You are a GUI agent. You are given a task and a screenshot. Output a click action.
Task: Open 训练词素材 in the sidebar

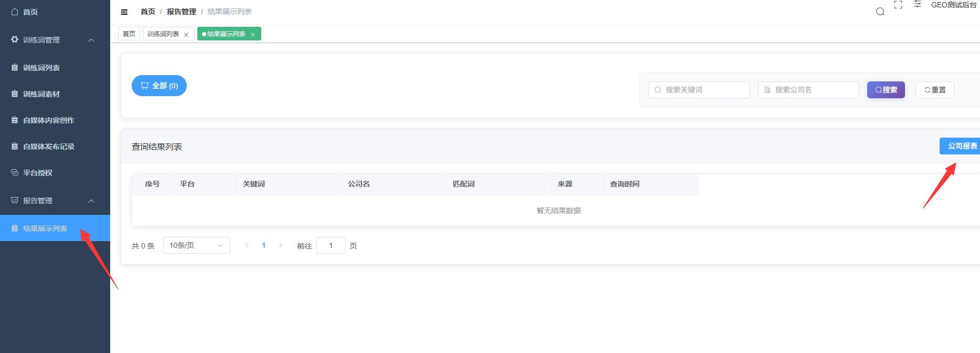41,94
